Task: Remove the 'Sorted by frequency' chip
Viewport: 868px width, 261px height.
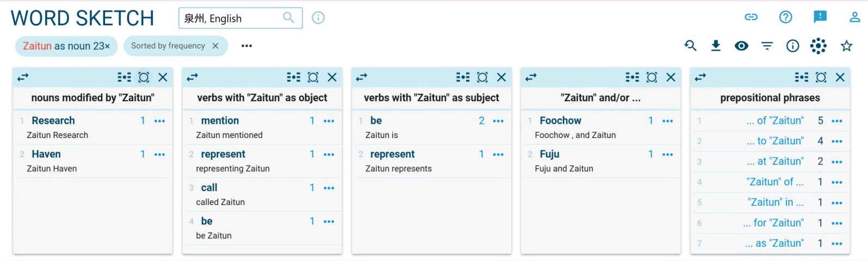Action: 215,46
